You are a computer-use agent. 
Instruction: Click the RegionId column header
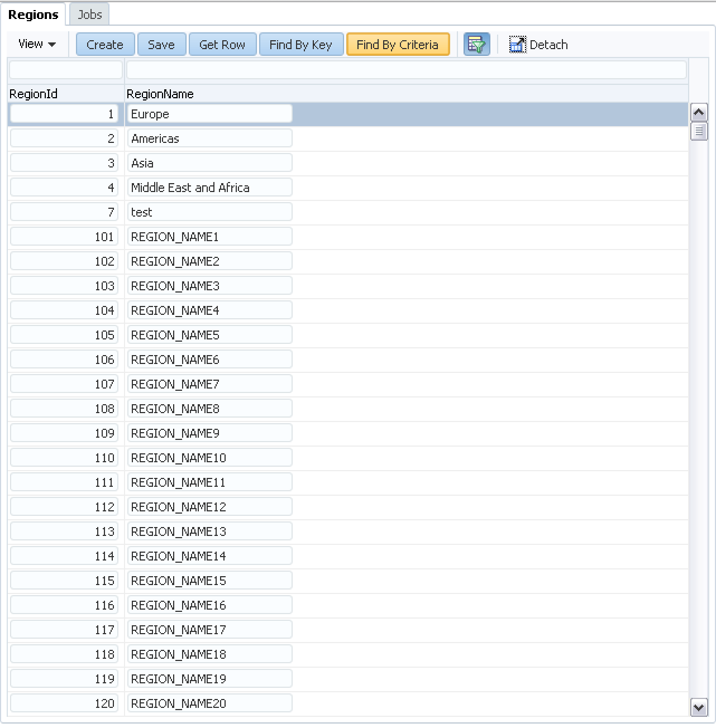click(x=66, y=94)
